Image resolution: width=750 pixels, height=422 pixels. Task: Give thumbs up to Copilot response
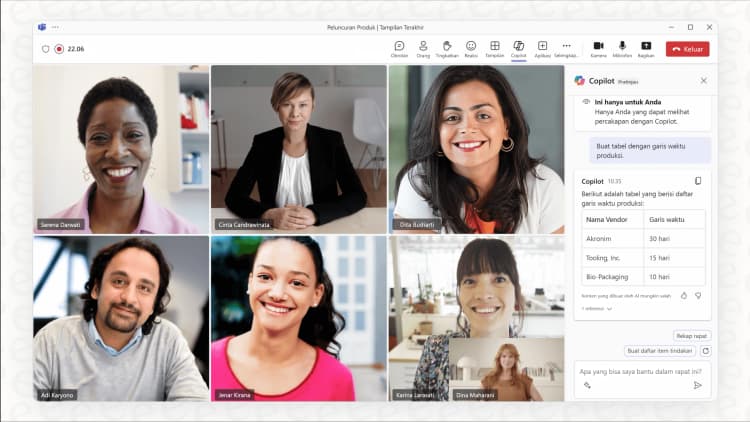pyautogui.click(x=684, y=296)
